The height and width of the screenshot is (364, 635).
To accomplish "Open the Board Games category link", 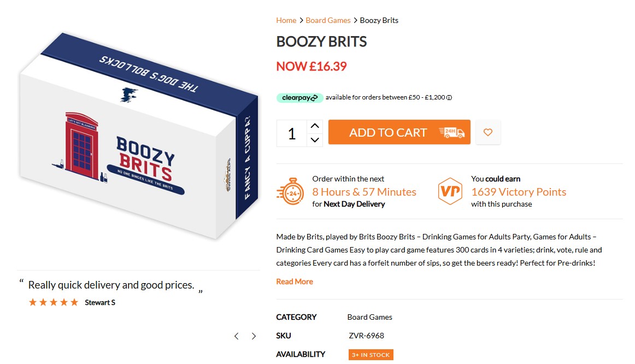I will [369, 317].
